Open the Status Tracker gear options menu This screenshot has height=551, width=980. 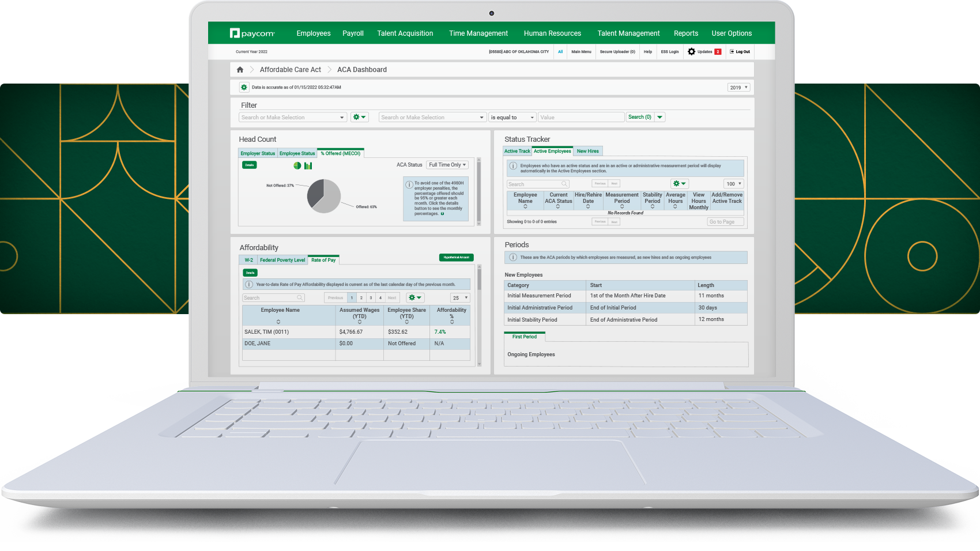(x=680, y=184)
